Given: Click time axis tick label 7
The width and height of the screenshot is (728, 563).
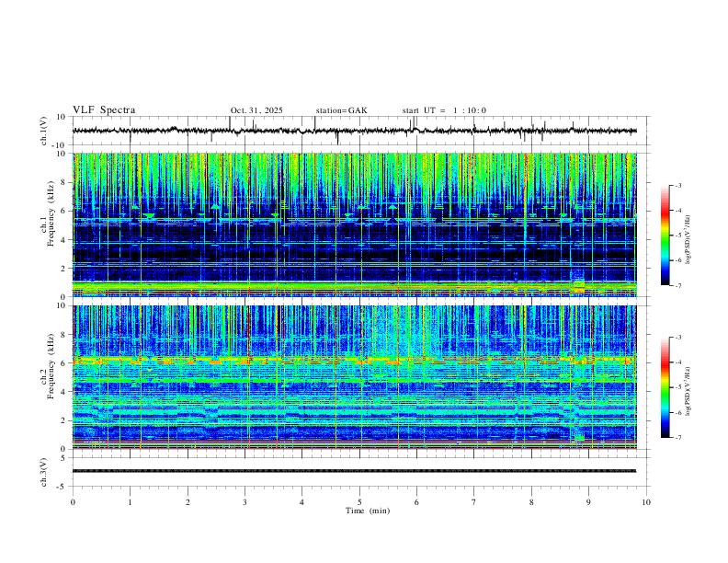Looking at the screenshot, I should [x=474, y=502].
